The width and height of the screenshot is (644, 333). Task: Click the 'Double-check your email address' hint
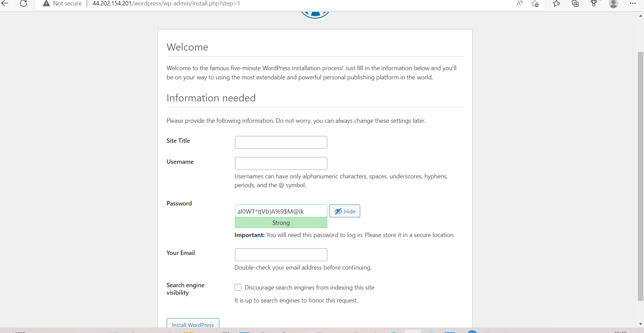pos(303,268)
